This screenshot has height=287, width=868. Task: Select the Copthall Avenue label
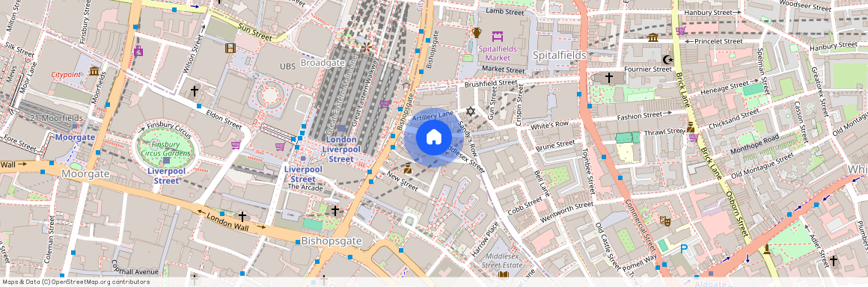135,268
